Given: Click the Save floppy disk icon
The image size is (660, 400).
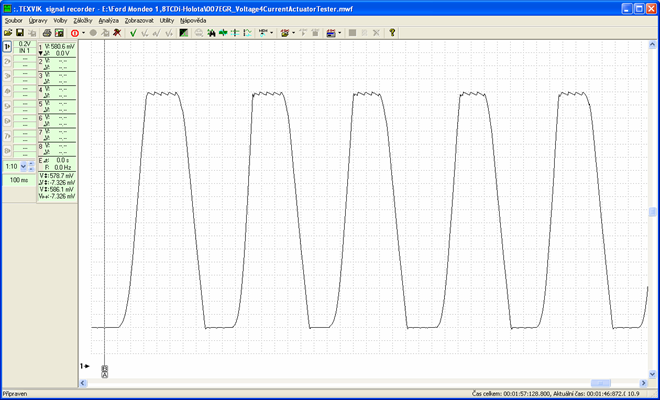Looking at the screenshot, I should (20, 33).
